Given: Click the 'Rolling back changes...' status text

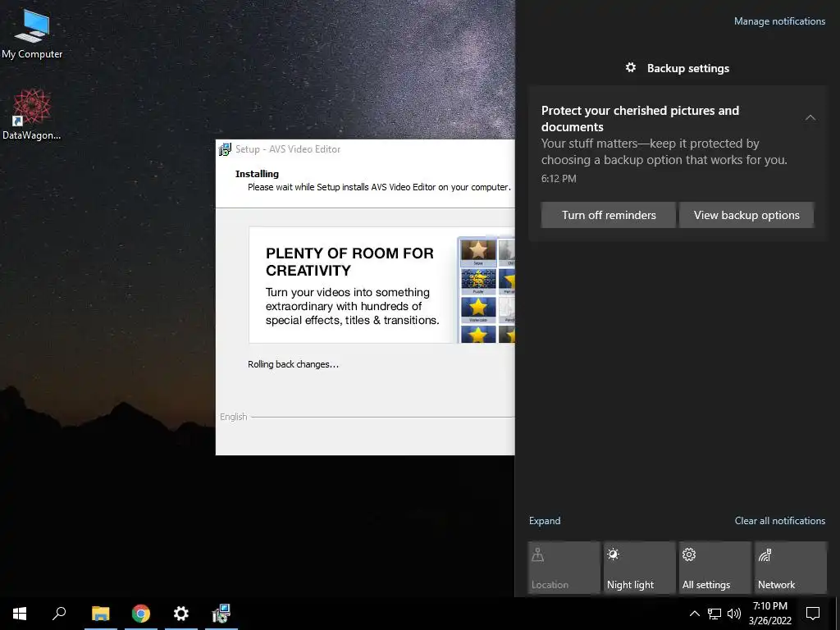Looking at the screenshot, I should click(293, 364).
